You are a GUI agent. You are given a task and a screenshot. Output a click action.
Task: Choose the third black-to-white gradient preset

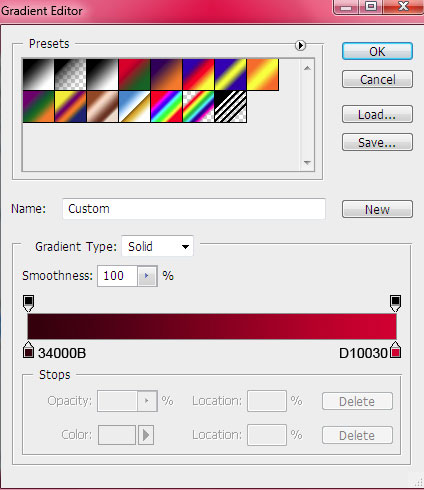(102, 74)
